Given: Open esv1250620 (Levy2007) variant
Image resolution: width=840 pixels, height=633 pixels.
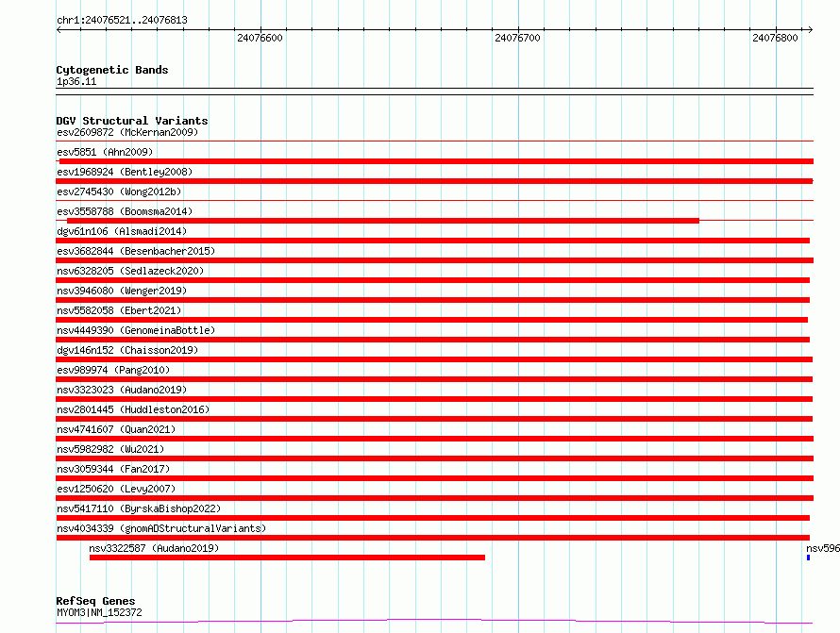Looking at the screenshot, I should click(116, 489).
